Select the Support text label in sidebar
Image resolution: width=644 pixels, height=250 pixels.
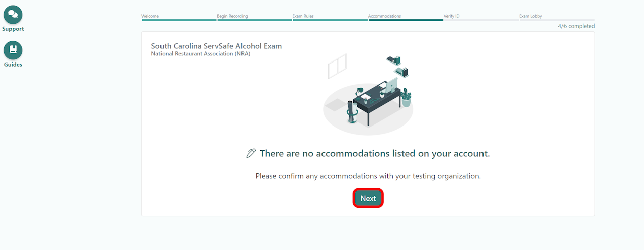coord(13,29)
